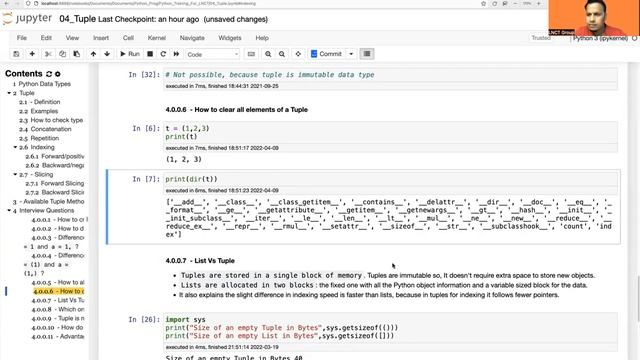The width and height of the screenshot is (640, 360).
Task: Click the presenter webcam thumbnail
Action: tap(594, 18)
